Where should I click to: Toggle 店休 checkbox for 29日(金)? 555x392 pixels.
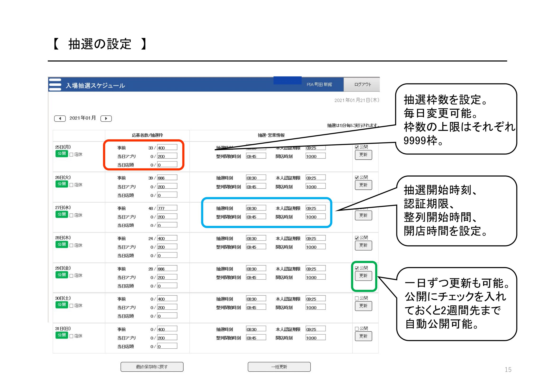pyautogui.click(x=71, y=276)
